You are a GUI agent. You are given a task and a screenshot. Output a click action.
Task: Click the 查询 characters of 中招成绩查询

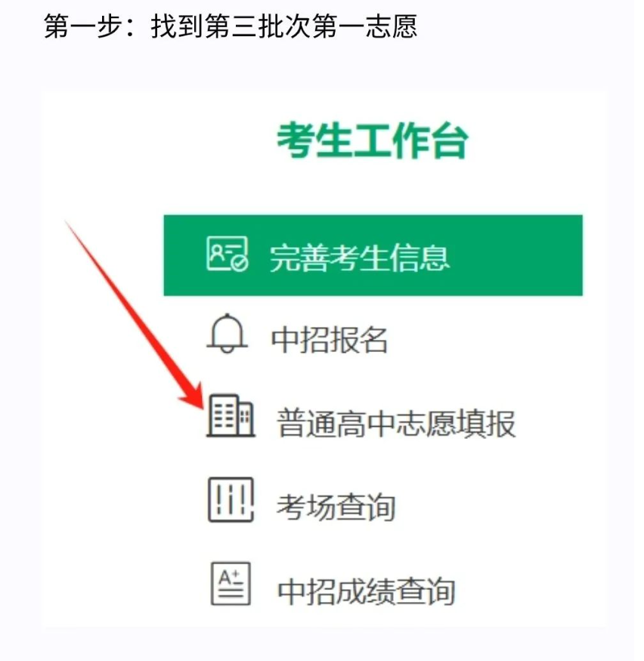point(426,591)
